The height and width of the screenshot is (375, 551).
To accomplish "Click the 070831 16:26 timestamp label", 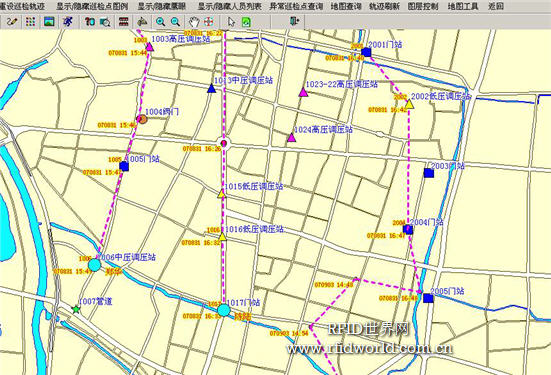I will 202,149.
